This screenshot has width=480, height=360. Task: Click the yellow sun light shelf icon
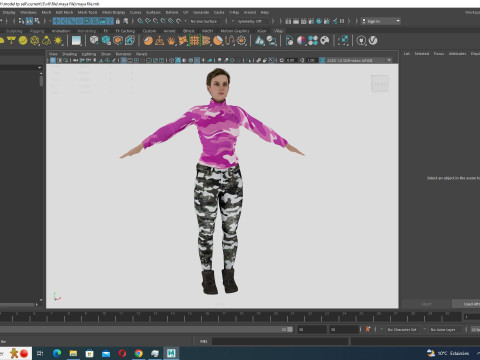pos(58,41)
